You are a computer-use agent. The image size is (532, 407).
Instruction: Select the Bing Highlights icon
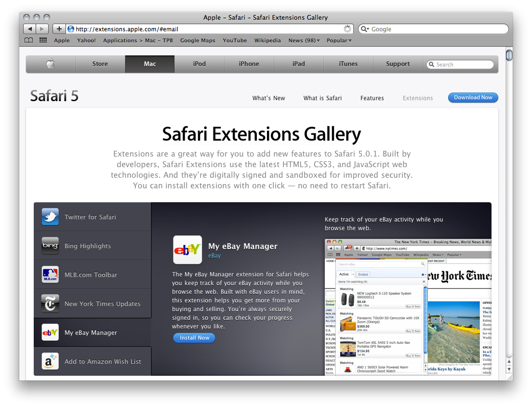[x=50, y=246]
